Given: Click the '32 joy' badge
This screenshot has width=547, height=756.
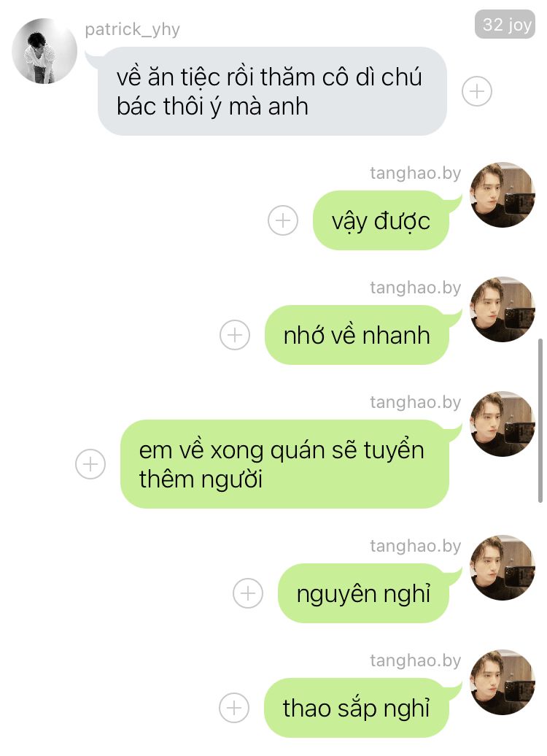Looking at the screenshot, I should [x=505, y=24].
